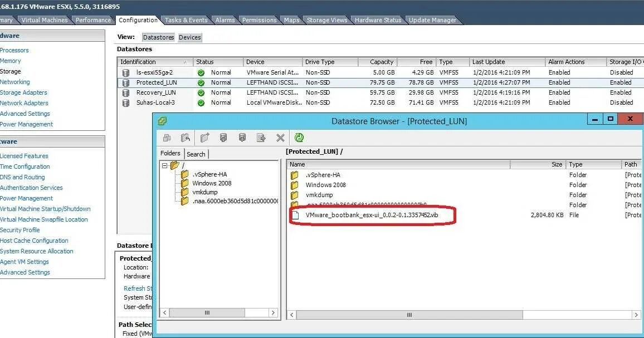Refresh the Datastore Browser with green icon
Screen dimensions: 644x338
[x=299, y=138]
